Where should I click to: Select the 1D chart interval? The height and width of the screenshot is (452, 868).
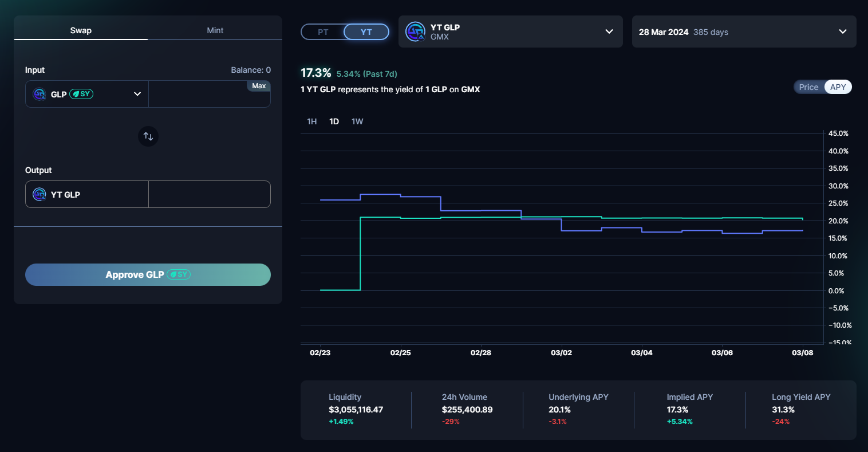[x=334, y=121]
